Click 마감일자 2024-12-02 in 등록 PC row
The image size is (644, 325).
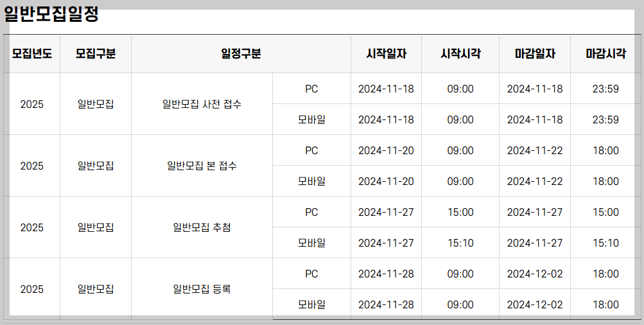(535, 274)
